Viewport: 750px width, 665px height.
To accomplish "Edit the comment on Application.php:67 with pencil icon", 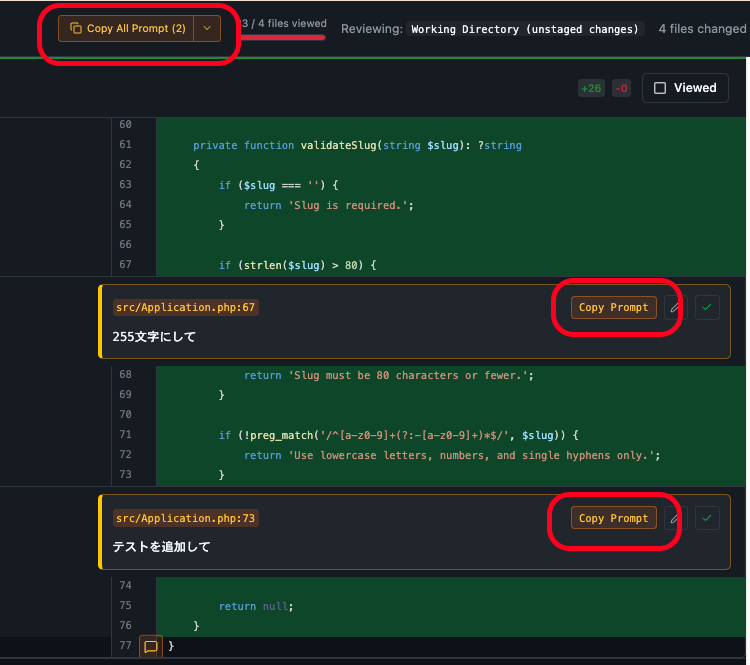I will click(675, 308).
